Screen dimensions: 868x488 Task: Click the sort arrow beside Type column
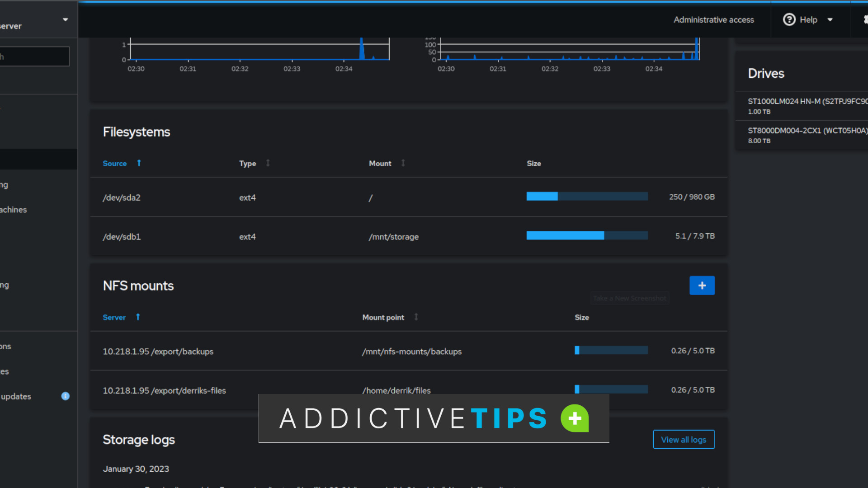coord(268,163)
